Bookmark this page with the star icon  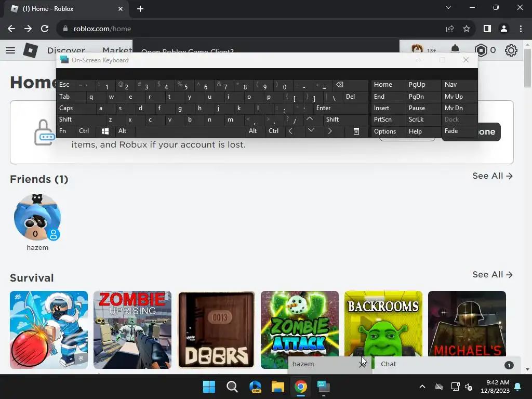click(x=467, y=29)
